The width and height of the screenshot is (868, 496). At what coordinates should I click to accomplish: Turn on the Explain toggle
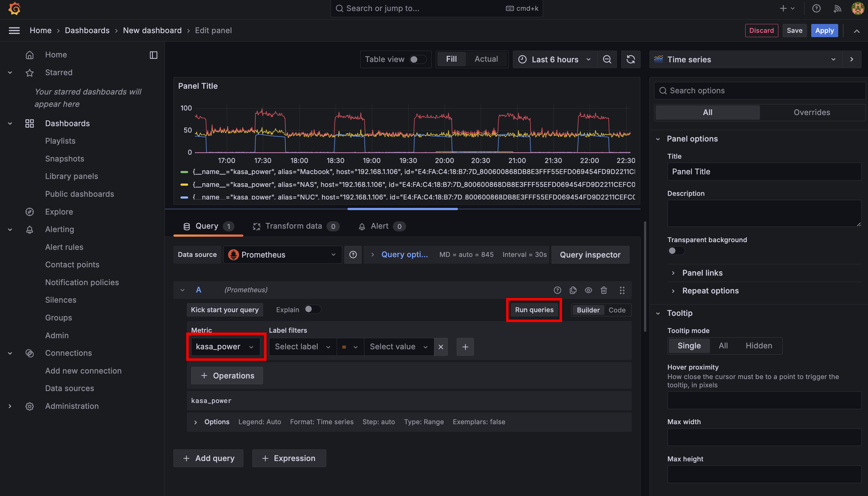[x=312, y=309]
